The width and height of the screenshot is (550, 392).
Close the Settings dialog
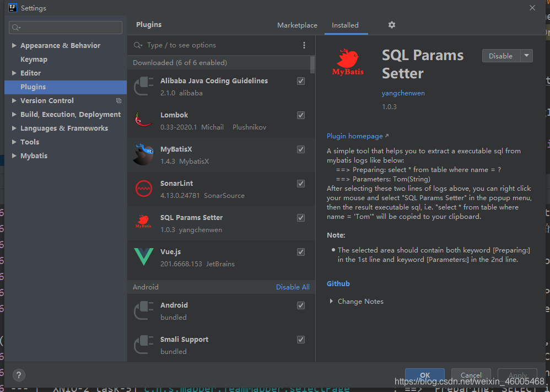click(x=532, y=8)
